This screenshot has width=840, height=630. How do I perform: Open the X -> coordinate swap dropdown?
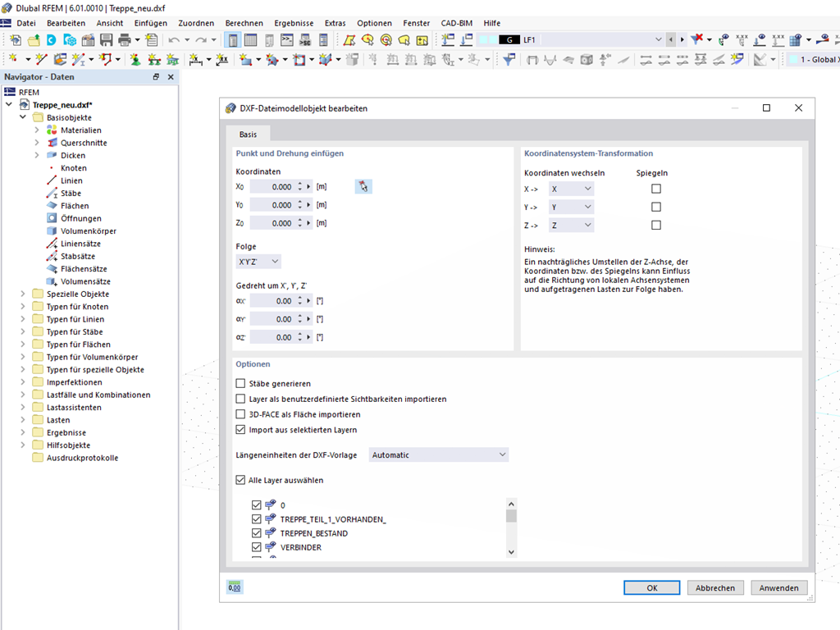571,189
